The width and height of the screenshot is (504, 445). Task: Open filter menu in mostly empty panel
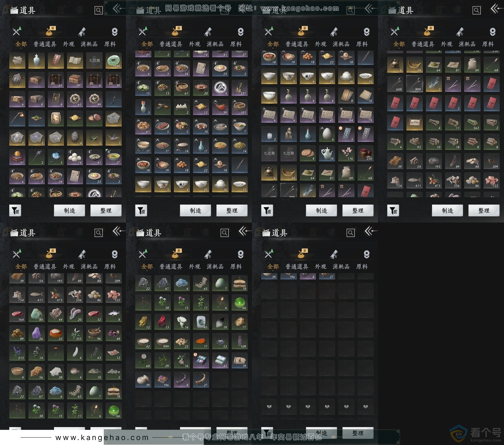point(267,433)
